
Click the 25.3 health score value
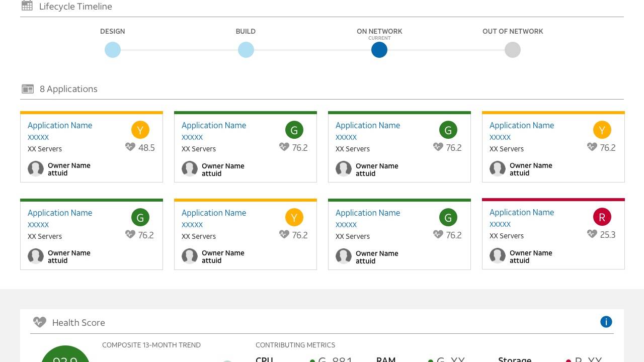(607, 235)
